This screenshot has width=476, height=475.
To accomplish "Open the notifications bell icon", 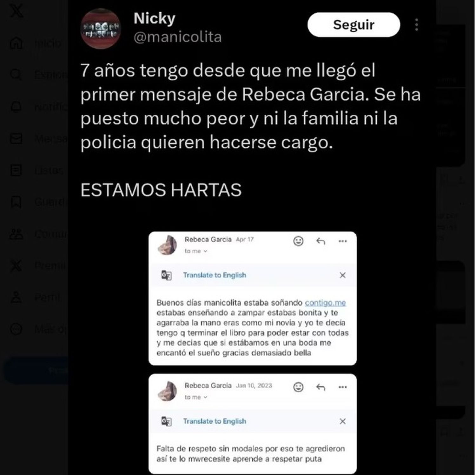I will tap(16, 107).
